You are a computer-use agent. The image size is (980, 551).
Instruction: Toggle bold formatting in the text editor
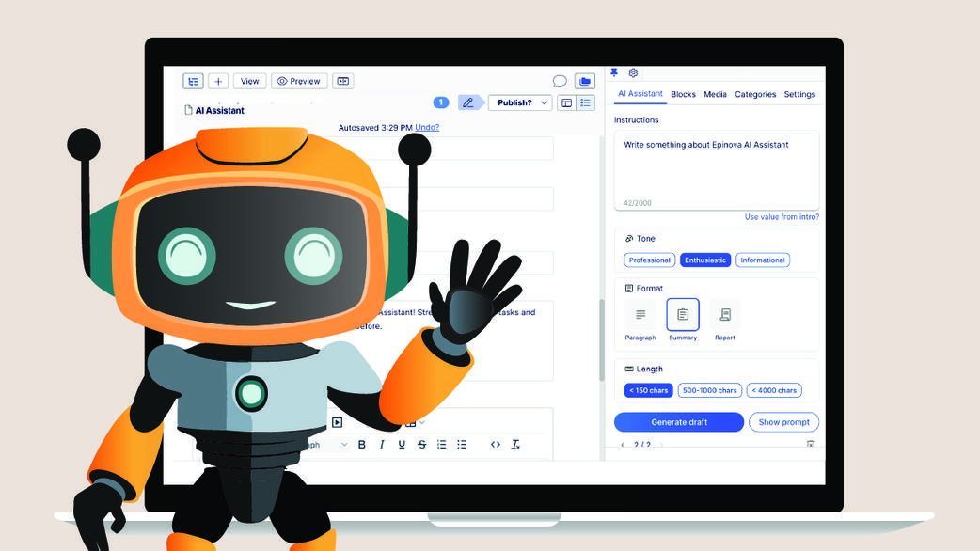click(362, 443)
